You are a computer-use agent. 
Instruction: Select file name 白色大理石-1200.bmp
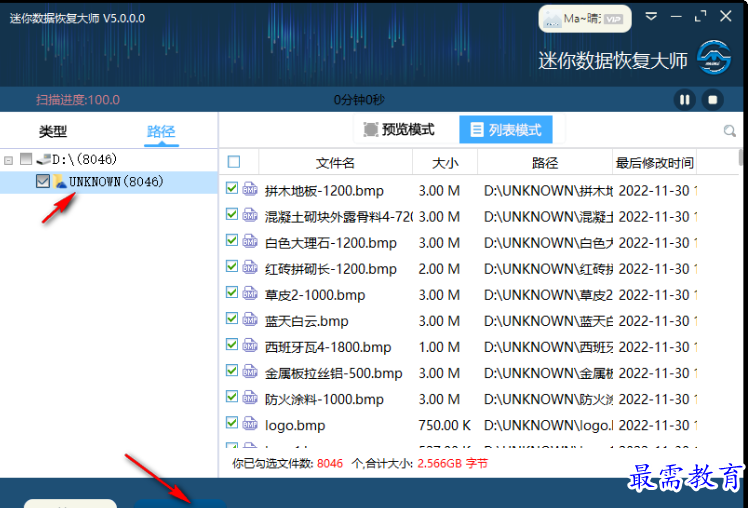330,243
